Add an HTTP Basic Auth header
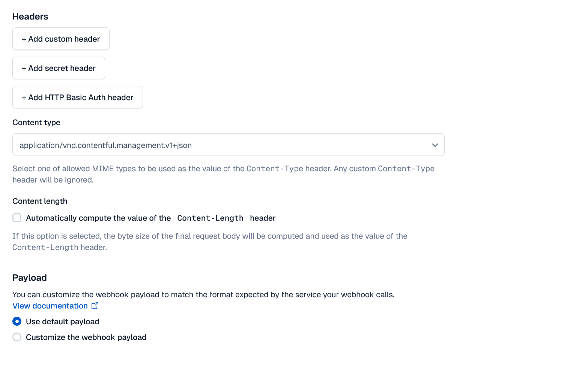Viewport: 588px width, 367px height. (77, 97)
